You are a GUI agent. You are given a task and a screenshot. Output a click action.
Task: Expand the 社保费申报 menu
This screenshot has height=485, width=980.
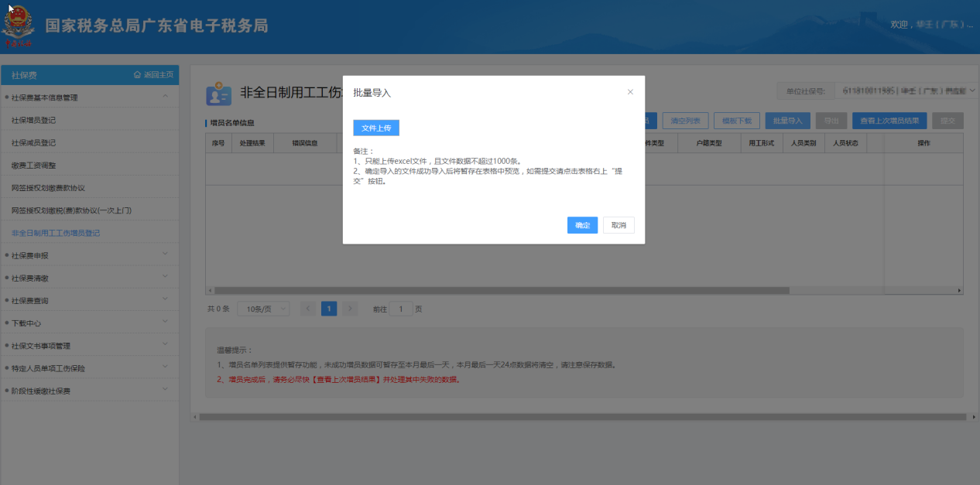(165, 255)
